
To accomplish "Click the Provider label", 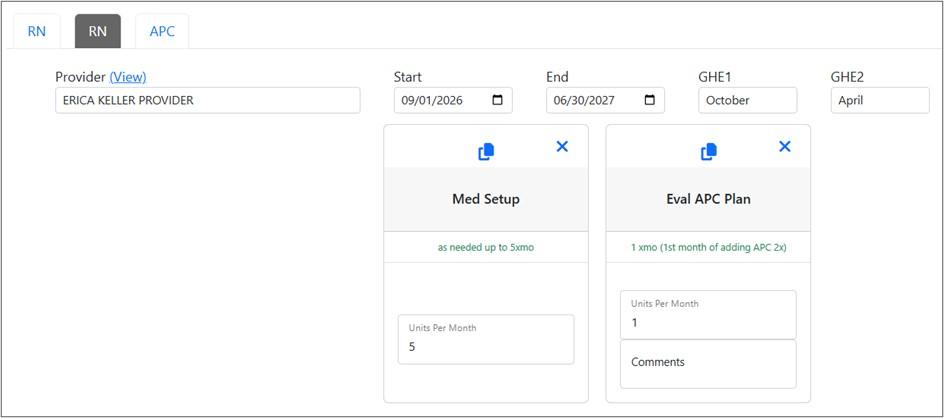I will (x=81, y=77).
